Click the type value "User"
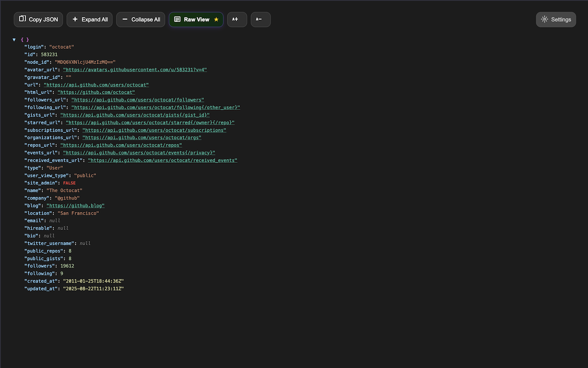This screenshot has height=368, width=588. click(55, 168)
